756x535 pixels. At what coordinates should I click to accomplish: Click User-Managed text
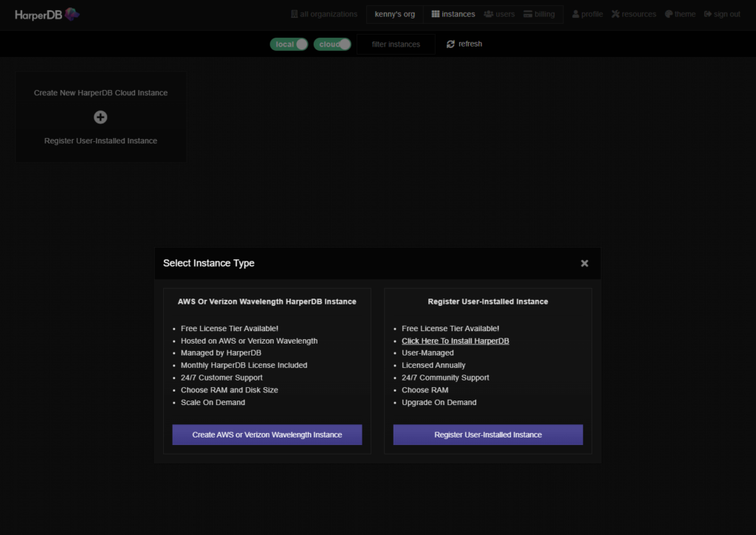(x=427, y=353)
